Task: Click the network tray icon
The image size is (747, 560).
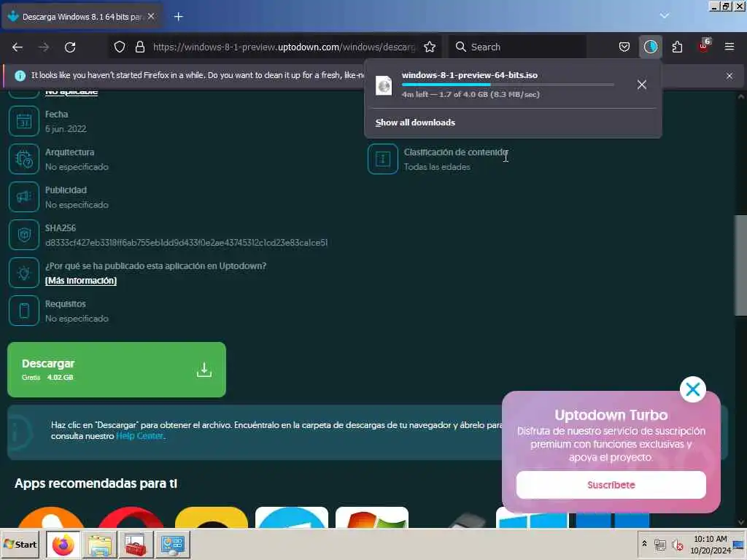Action: click(x=660, y=544)
